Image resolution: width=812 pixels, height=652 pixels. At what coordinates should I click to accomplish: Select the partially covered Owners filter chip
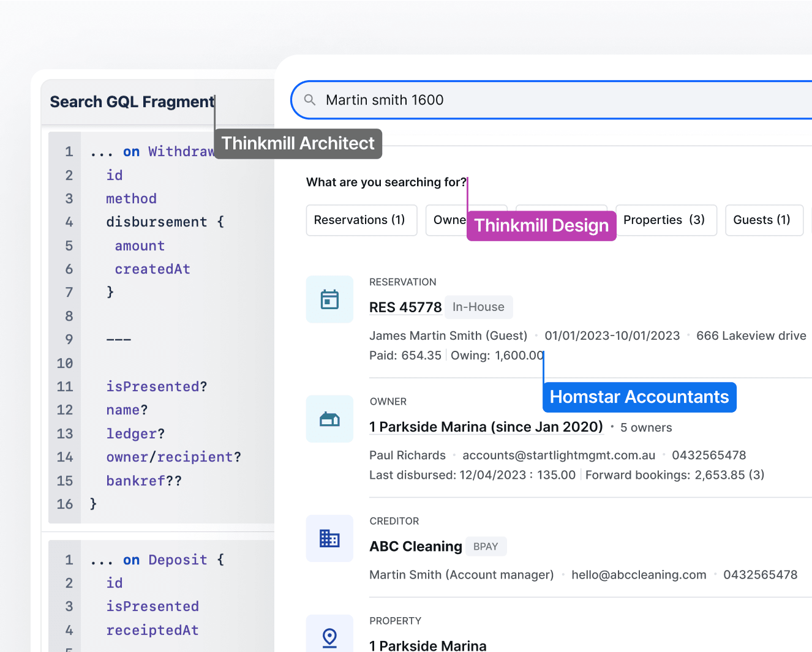point(446,220)
